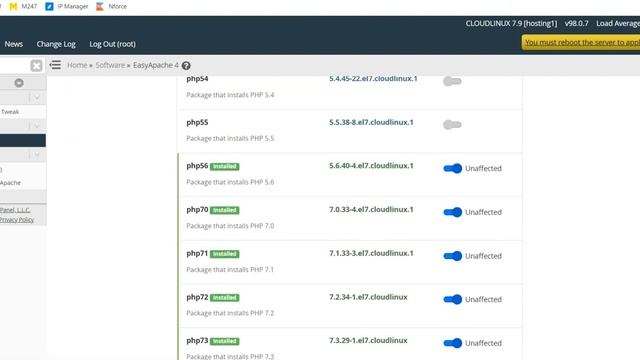
Task: Open the Change Log menu item
Action: click(x=56, y=44)
